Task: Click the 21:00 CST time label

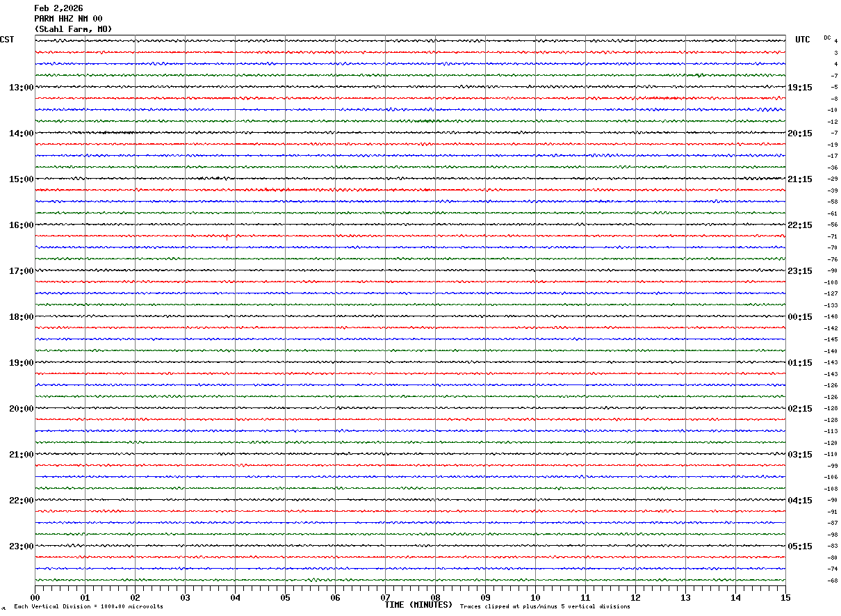Action: pyautogui.click(x=21, y=455)
